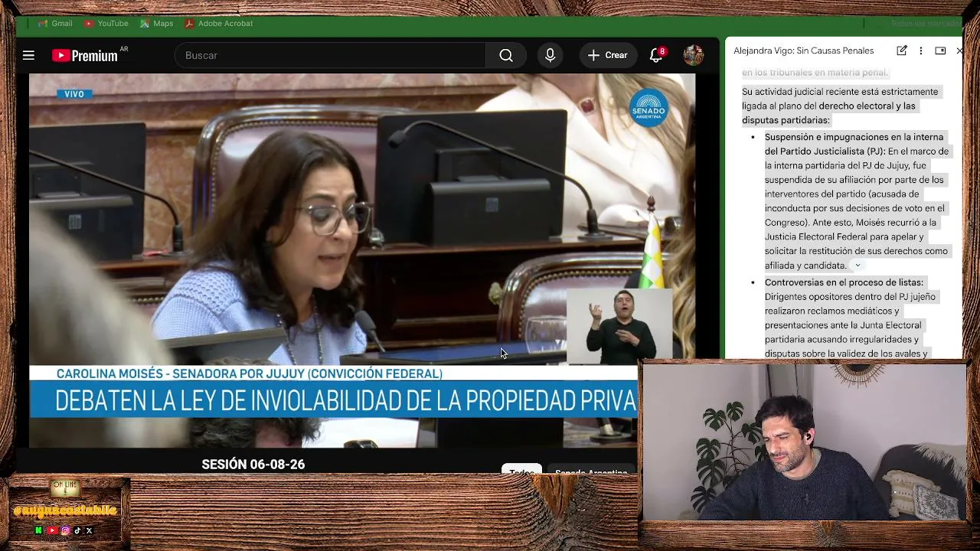Click the sign language interpreter inset
The image size is (980, 551).
(x=619, y=326)
